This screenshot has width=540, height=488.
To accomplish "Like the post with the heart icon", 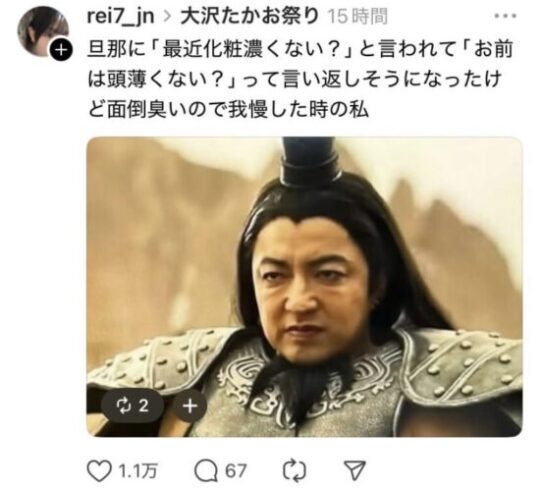I will point(100,471).
